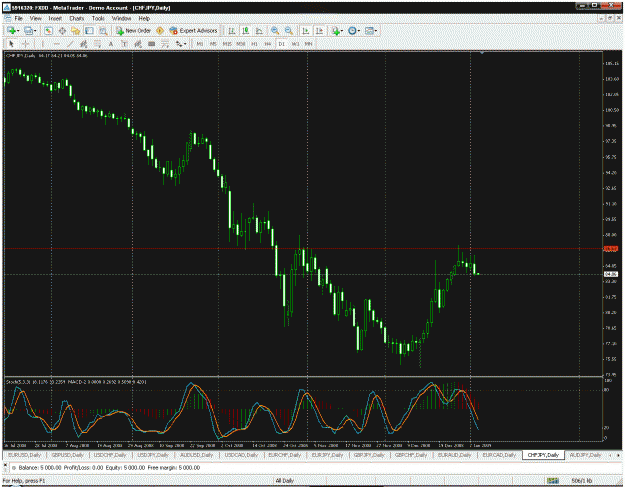Switch timeframe to W1
The height and width of the screenshot is (487, 625).
[295, 44]
